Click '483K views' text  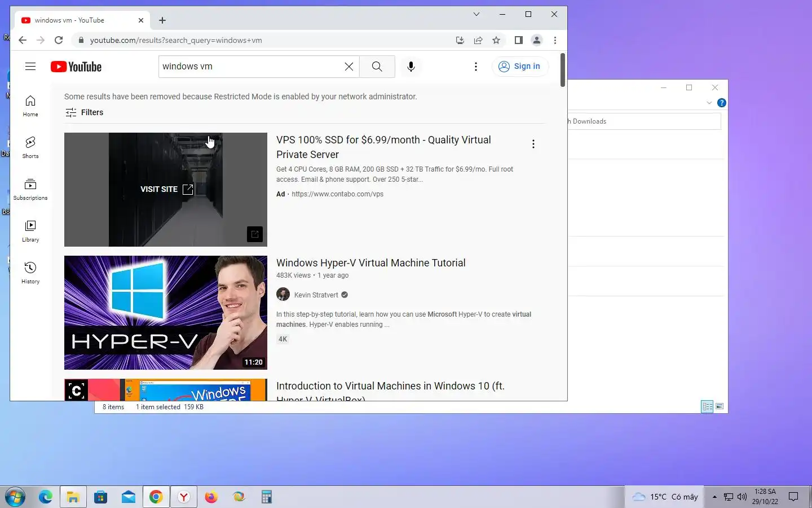coord(293,275)
